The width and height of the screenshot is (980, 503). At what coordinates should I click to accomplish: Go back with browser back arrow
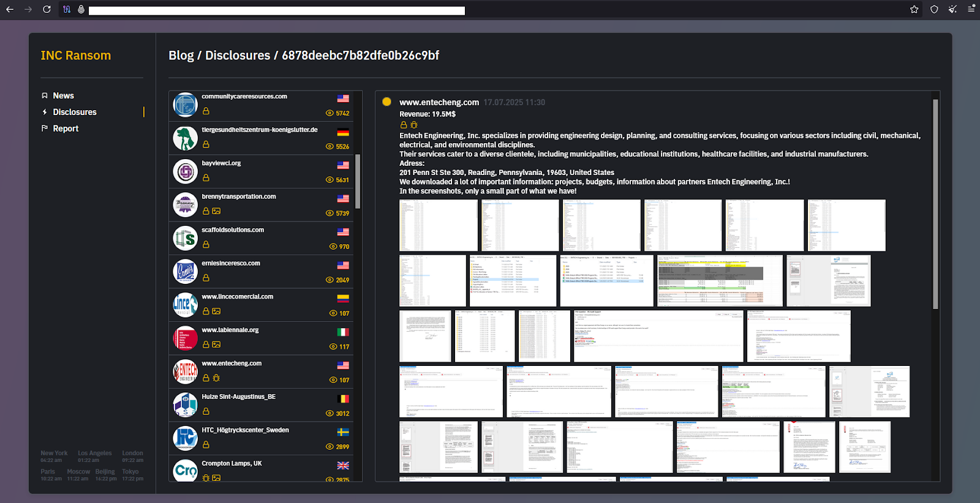pos(10,9)
